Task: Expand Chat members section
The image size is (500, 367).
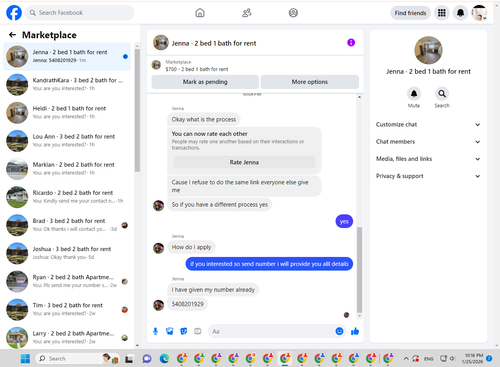Action: pos(428,142)
